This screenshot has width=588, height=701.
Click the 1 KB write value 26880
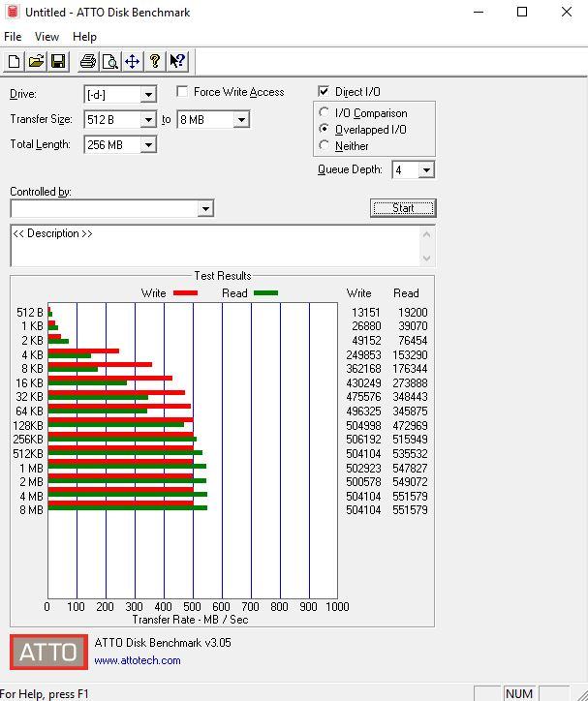coord(366,326)
